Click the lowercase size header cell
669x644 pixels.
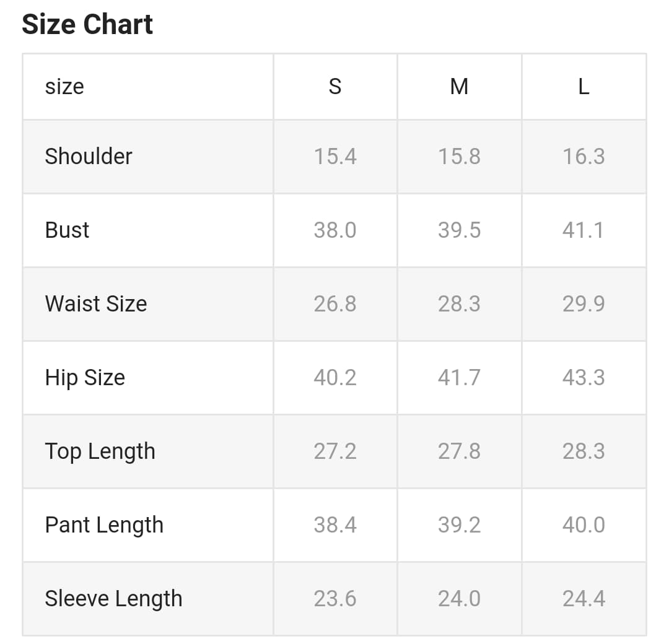tap(64, 87)
